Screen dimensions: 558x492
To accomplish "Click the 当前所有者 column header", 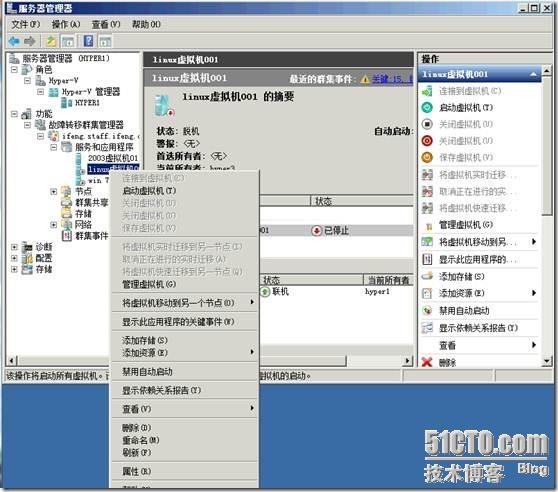I will [x=389, y=280].
